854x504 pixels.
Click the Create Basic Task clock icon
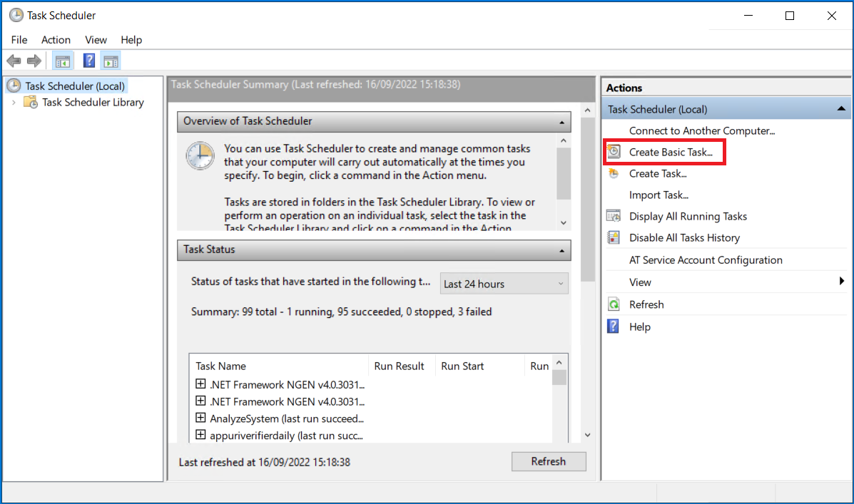(x=614, y=152)
